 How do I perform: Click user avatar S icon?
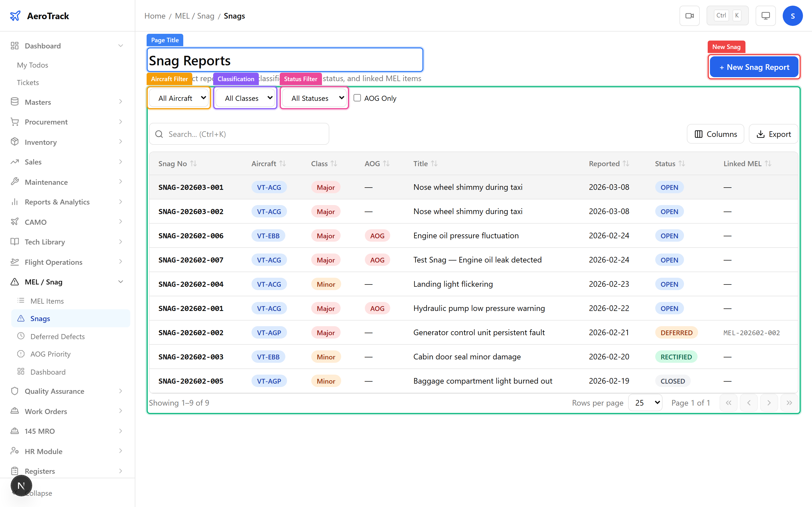(x=792, y=16)
